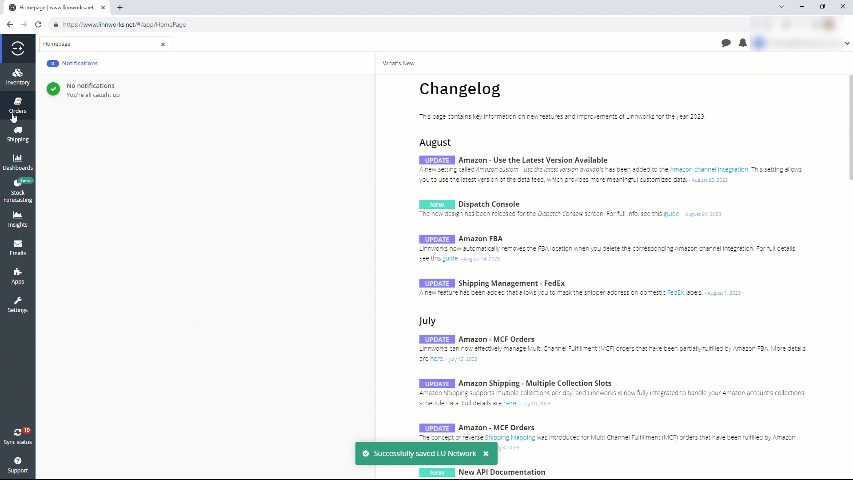Click the Amazon FBA heading

[480, 238]
